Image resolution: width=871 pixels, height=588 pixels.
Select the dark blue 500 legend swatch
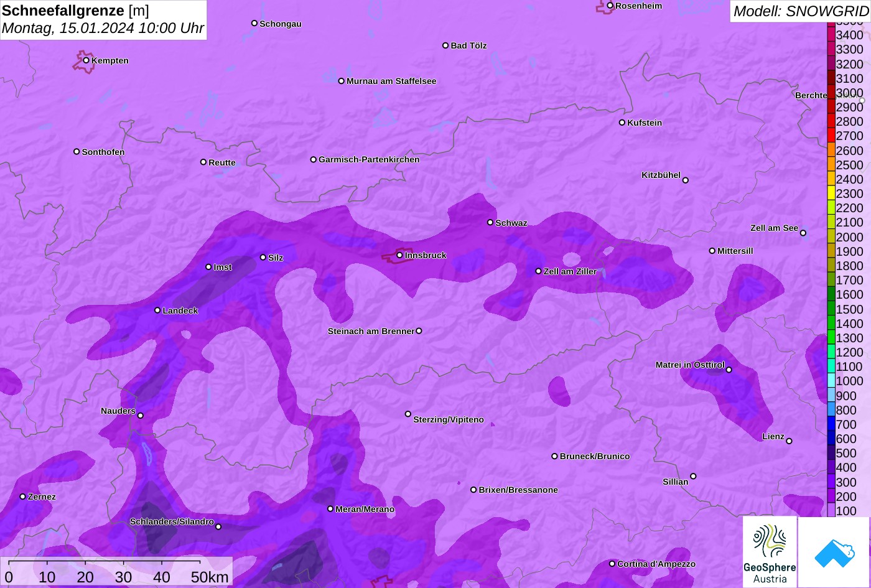[831, 453]
